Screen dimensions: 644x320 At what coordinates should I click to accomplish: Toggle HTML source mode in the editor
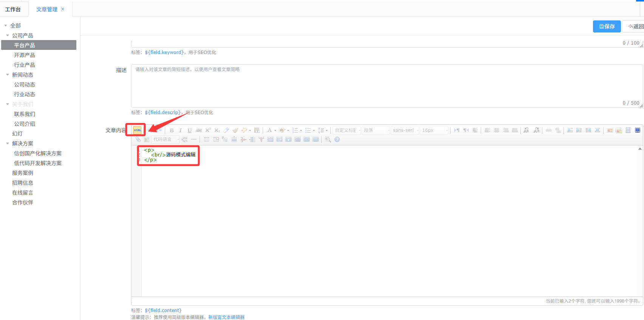137,130
